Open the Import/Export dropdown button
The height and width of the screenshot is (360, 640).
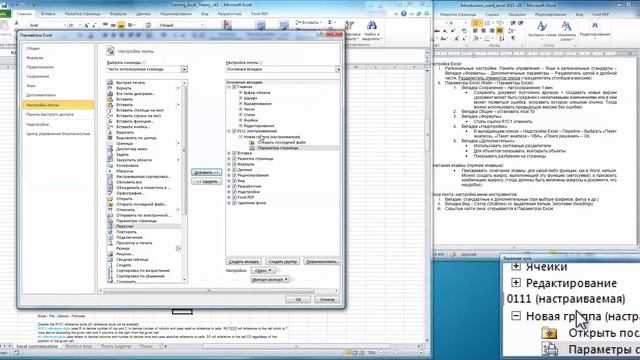(270, 280)
